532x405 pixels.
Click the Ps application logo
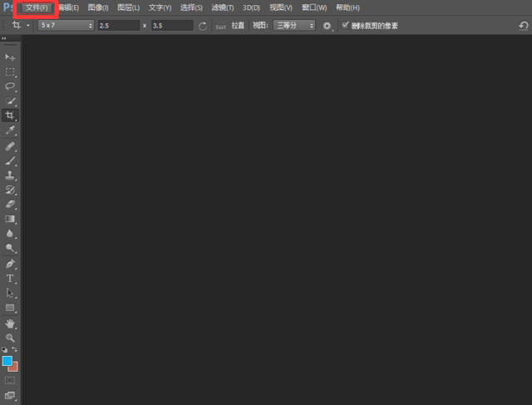[x=8, y=7]
